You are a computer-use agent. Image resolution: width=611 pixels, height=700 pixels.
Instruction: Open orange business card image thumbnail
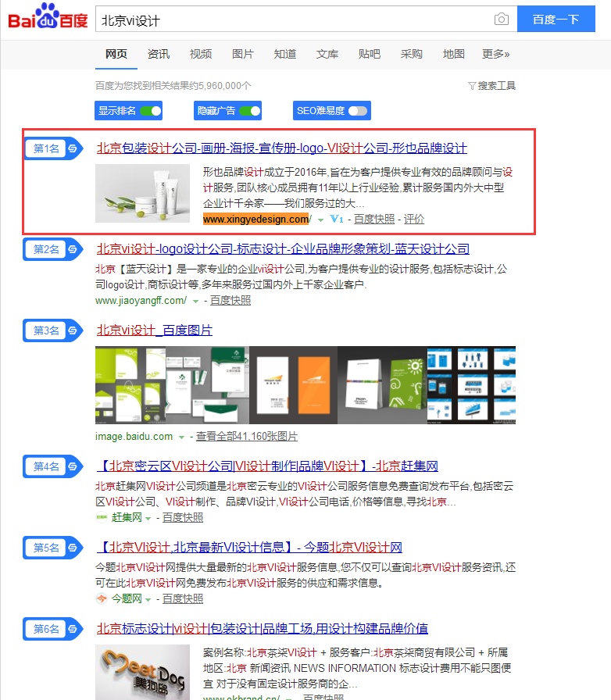point(294,385)
